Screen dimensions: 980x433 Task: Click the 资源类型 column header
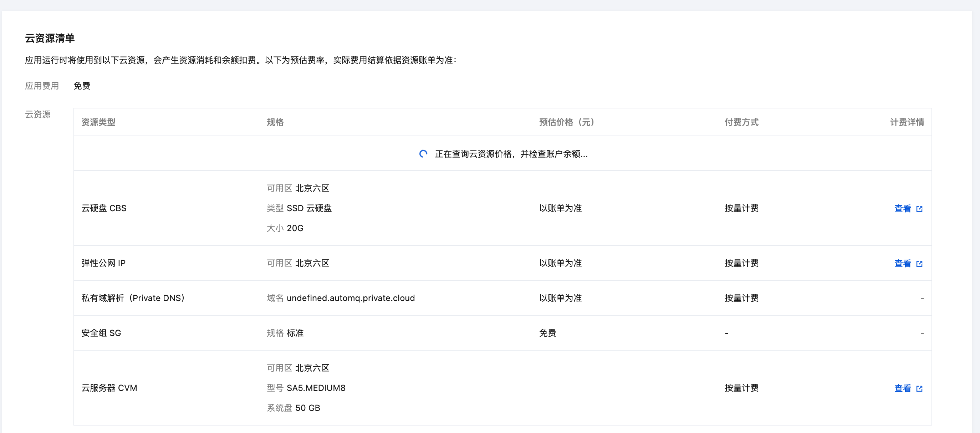click(x=98, y=122)
